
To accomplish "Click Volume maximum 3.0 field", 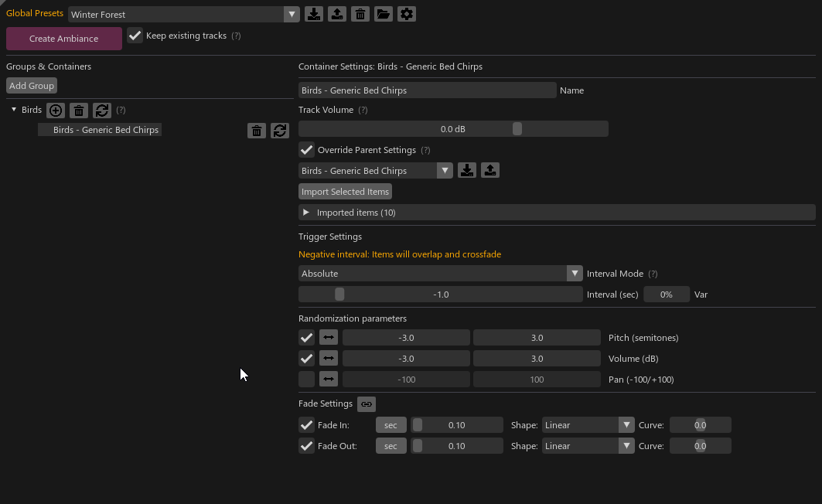I will pos(537,359).
